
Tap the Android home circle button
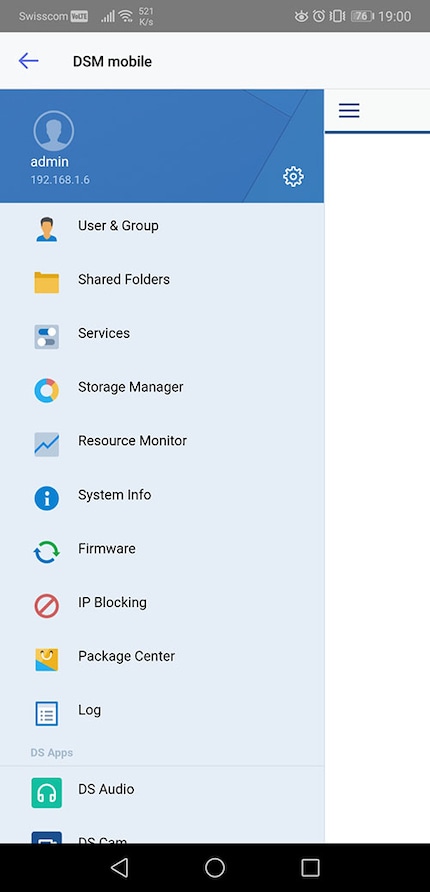215,868
